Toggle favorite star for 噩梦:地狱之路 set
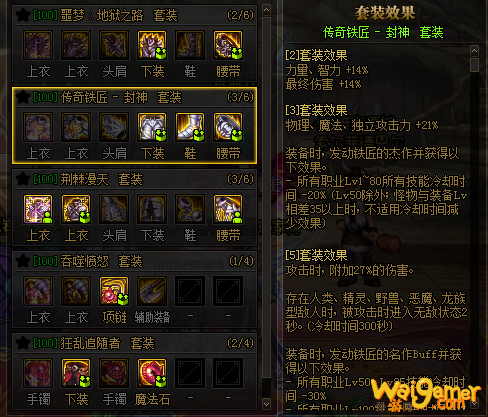This screenshot has height=417, width=488. (x=23, y=15)
